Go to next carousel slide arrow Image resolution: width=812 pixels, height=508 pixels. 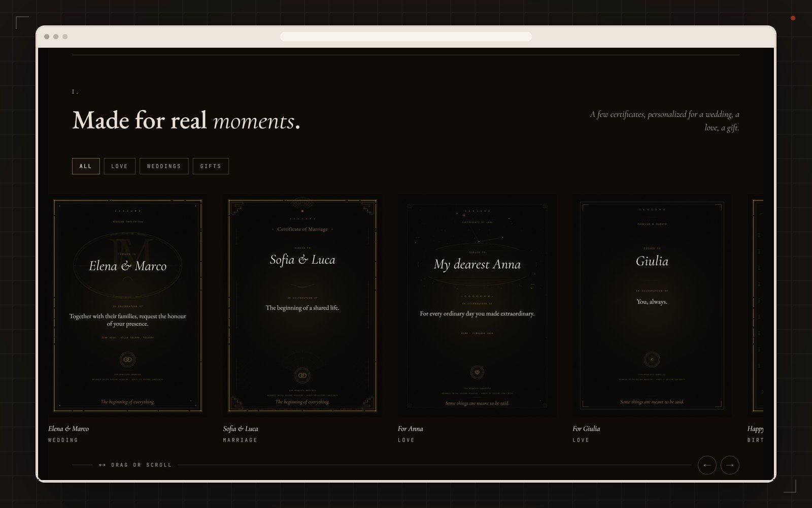[730, 465]
